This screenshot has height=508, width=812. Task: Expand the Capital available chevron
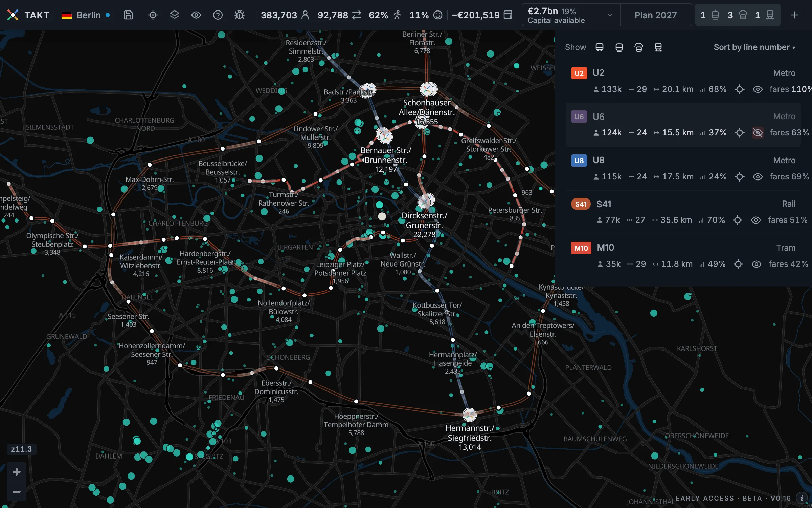point(610,15)
